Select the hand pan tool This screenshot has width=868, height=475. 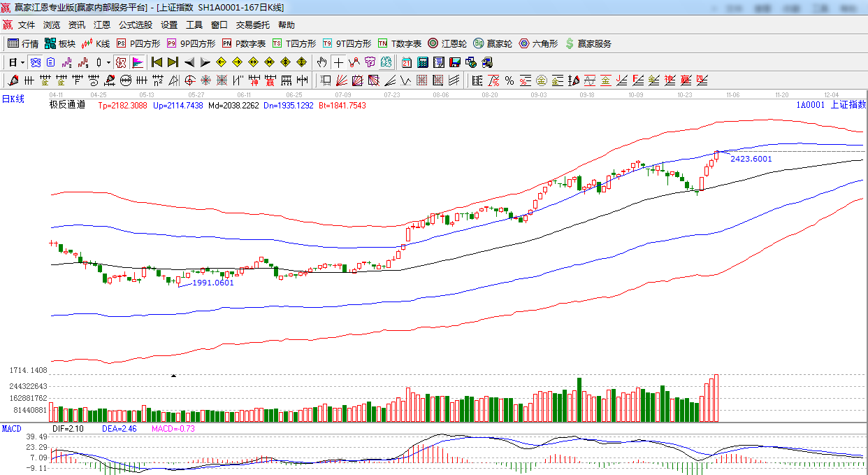321,62
